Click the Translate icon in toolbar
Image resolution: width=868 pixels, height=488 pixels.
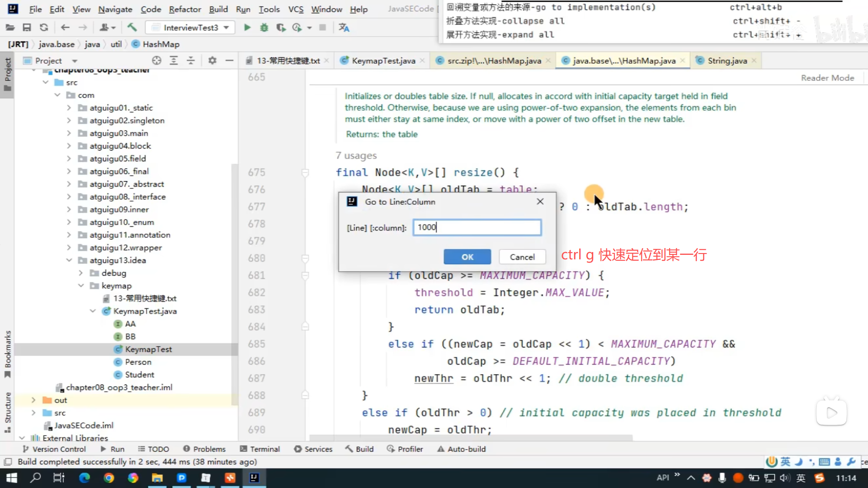point(344,28)
